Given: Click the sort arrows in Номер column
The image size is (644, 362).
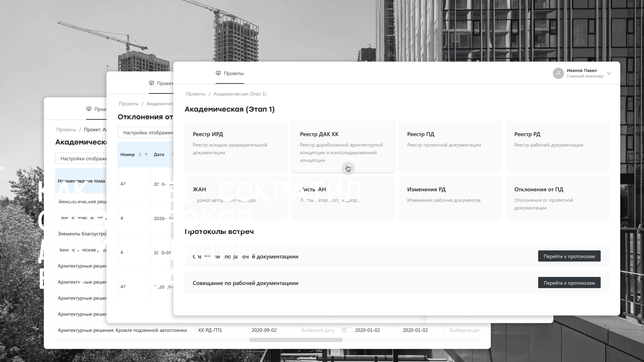Looking at the screenshot, I should [140, 155].
